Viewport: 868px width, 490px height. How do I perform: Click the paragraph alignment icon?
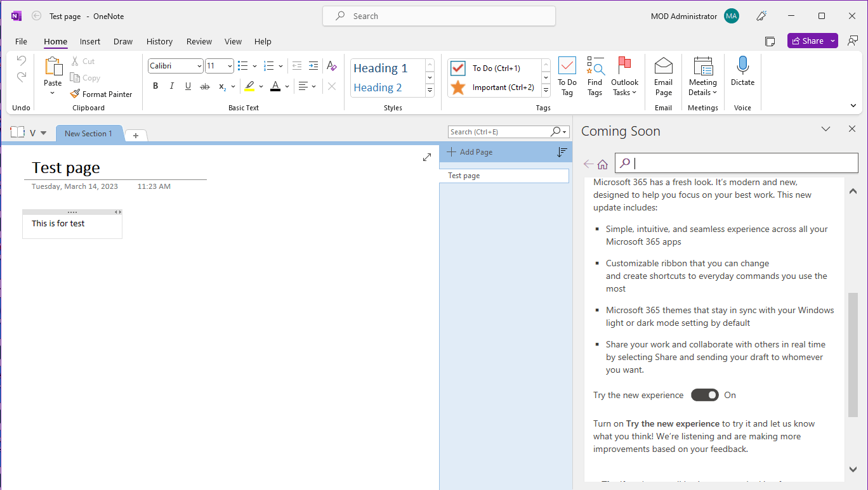pyautogui.click(x=303, y=86)
